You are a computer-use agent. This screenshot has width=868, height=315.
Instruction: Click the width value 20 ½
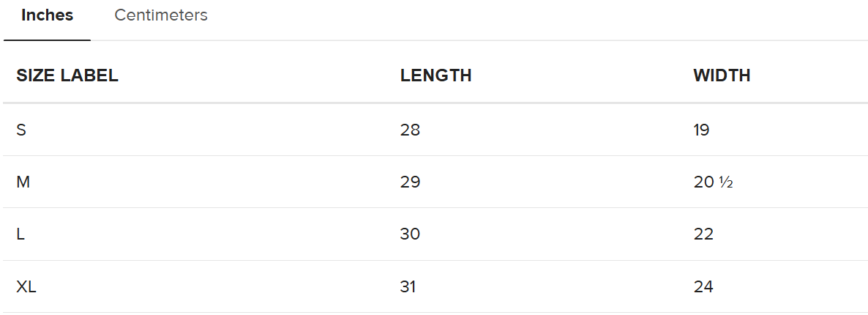713,182
